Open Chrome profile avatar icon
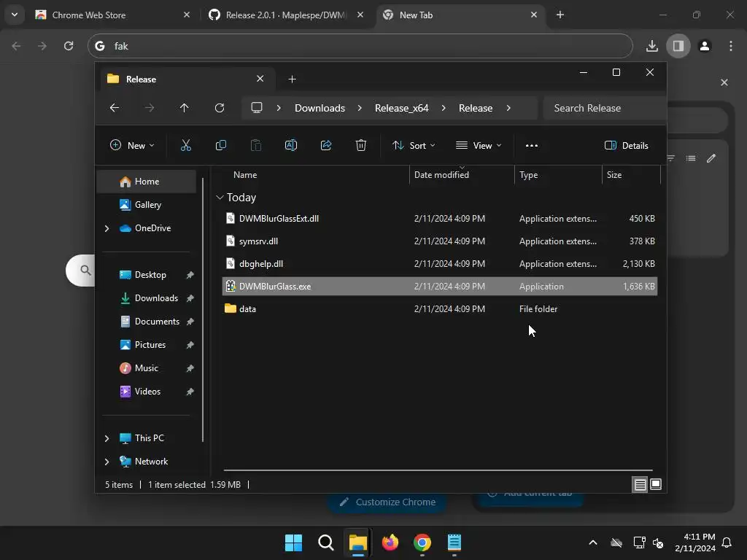This screenshot has width=747, height=560. (705, 46)
